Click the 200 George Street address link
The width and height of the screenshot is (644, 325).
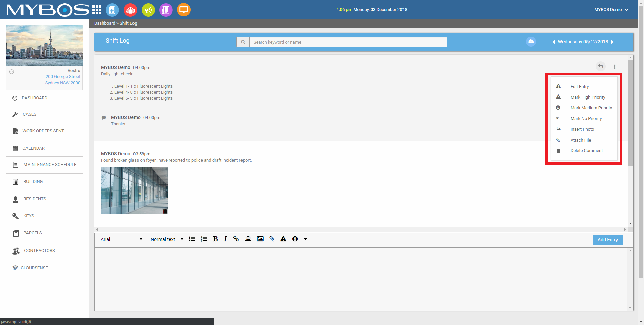point(63,77)
